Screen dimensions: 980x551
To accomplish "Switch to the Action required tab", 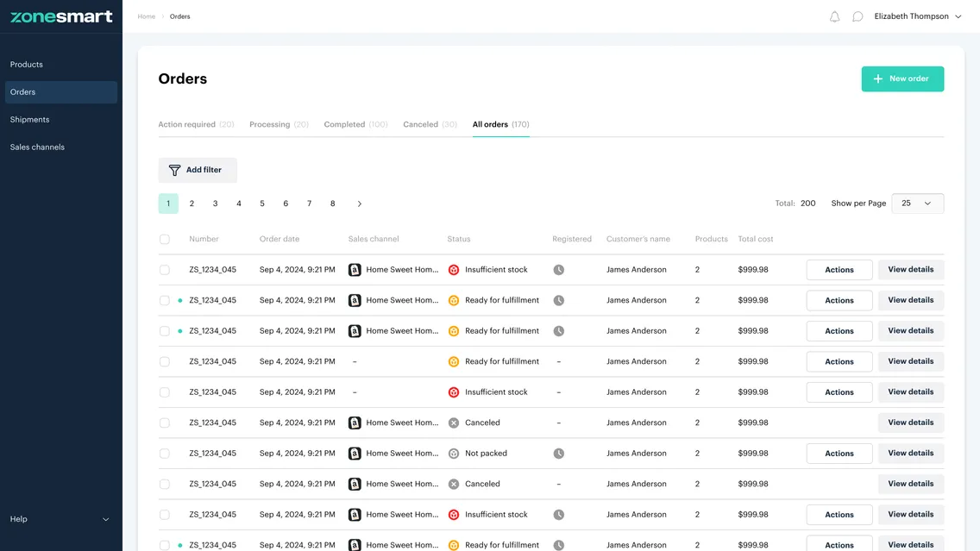I will pyautogui.click(x=196, y=124).
